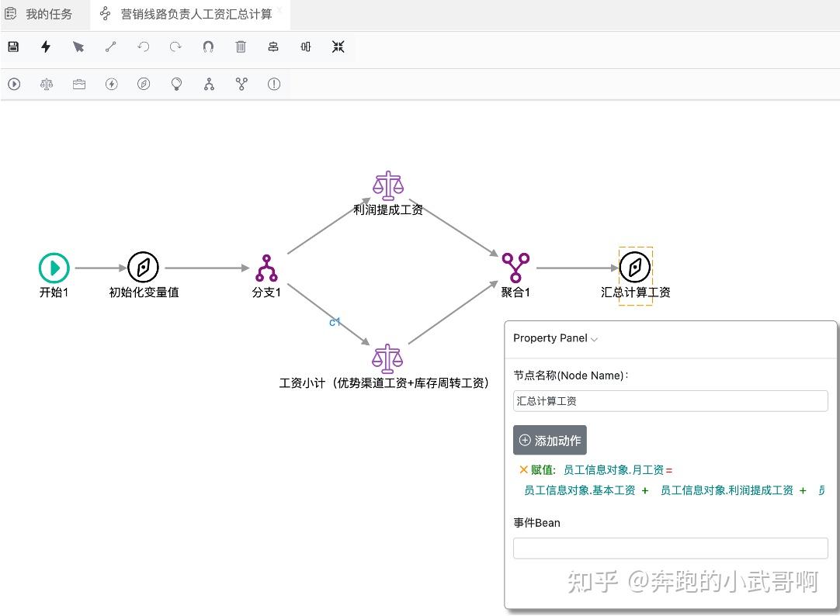Select the branch node icon in the palette

(x=208, y=84)
